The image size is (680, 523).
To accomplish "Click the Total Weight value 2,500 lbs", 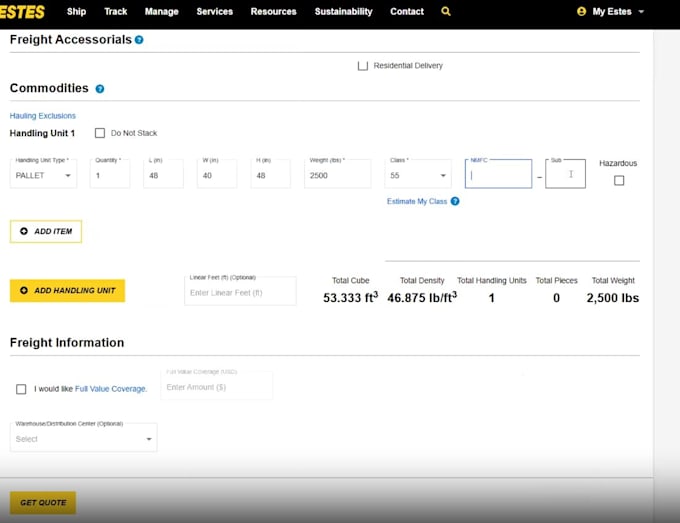I will 613,298.
